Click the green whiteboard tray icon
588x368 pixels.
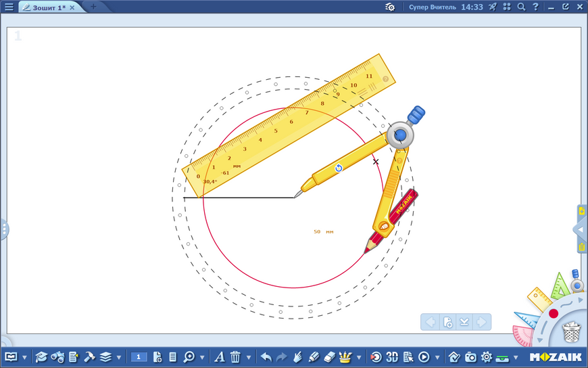pyautogui.click(x=502, y=357)
